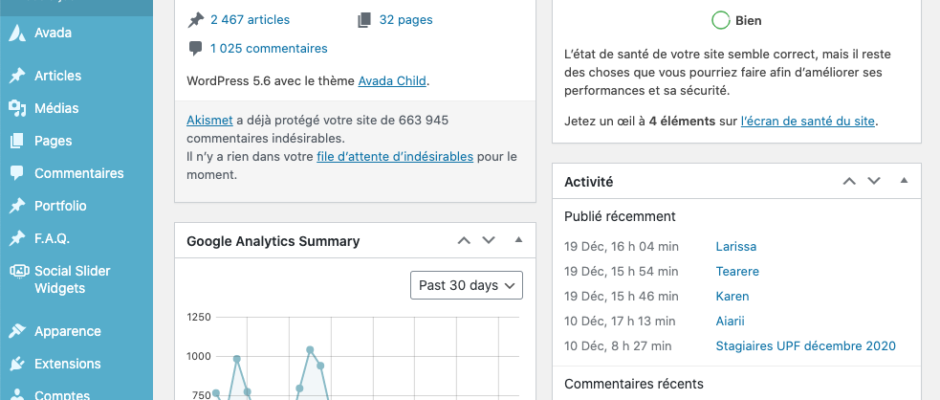The height and width of the screenshot is (400, 940).
Task: Click the Extensions plug icon
Action: (17, 363)
